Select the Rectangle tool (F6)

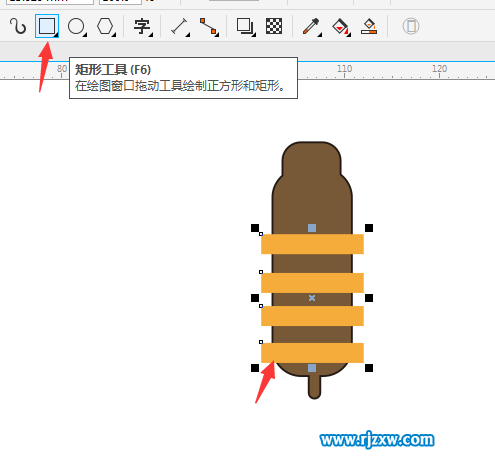coord(47,26)
